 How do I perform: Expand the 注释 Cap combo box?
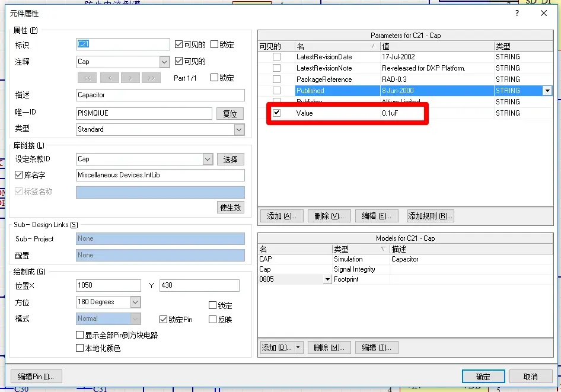click(x=164, y=62)
